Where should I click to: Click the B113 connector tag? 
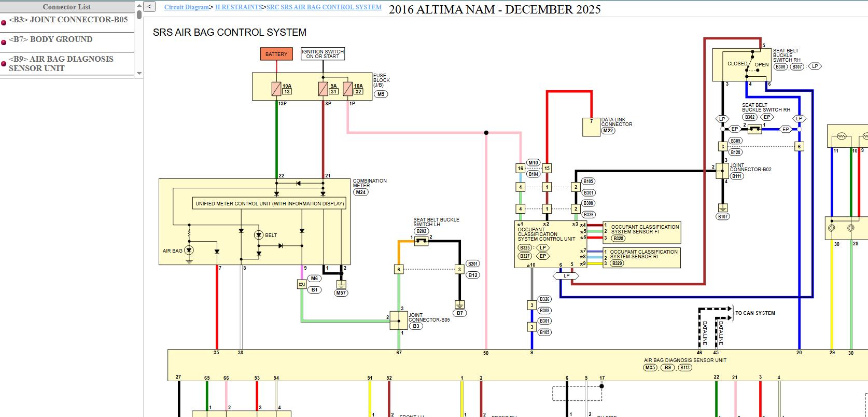685,368
